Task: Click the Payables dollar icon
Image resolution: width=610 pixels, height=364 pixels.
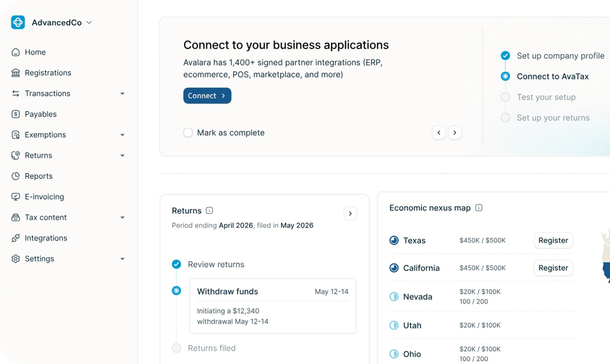Action: coord(16,114)
